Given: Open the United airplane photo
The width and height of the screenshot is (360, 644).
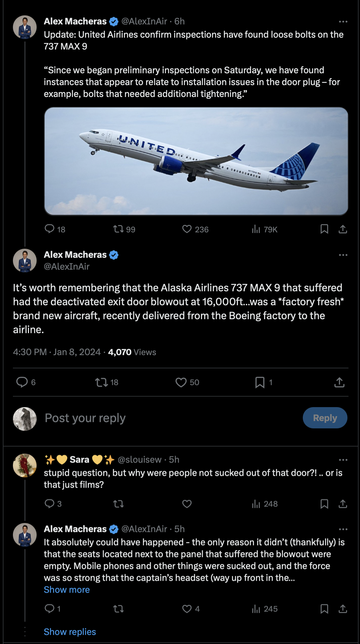Looking at the screenshot, I should 196,161.
